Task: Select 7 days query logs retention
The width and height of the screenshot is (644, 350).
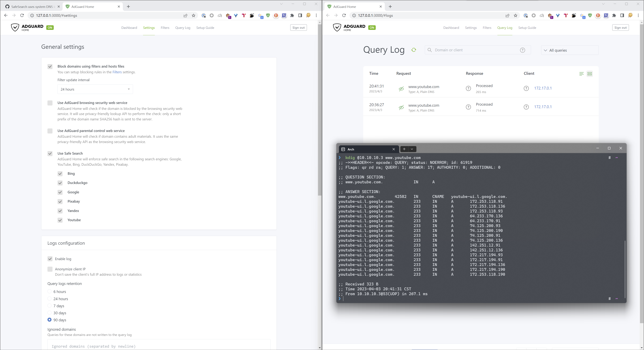Action: tap(49, 306)
